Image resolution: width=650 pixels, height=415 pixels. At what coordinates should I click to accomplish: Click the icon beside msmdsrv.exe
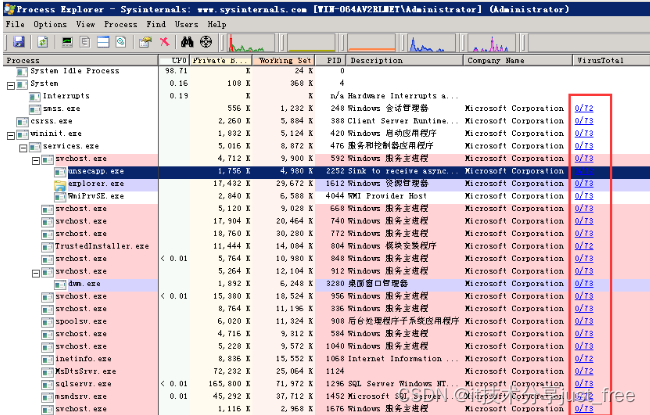[48, 397]
